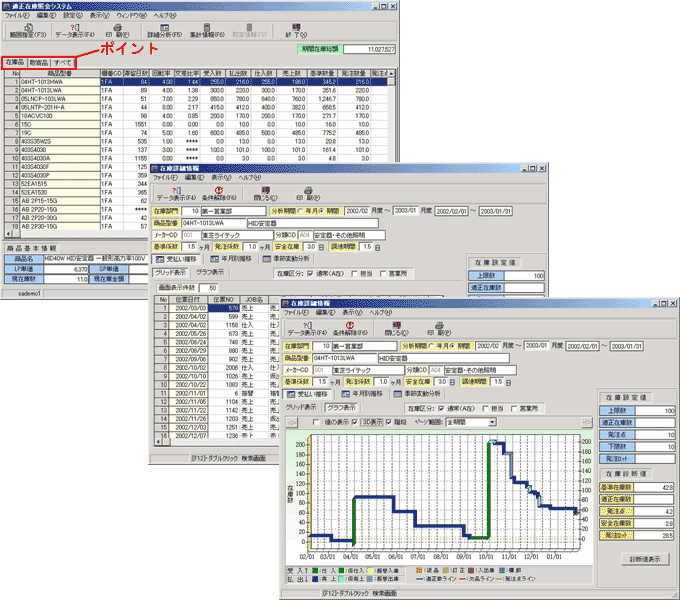Click 上限数 field in front window settings

coord(655,411)
